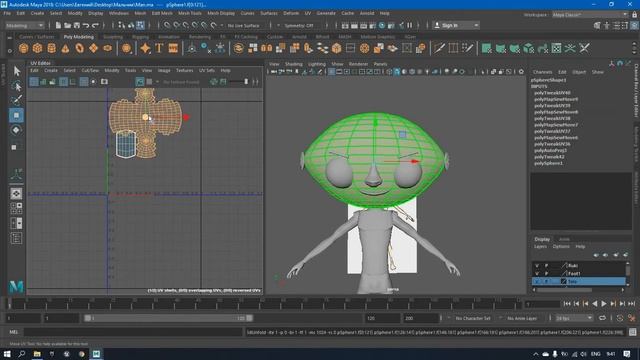Toggle playback P of Foot1 layer
640x360 pixels.
pos(547,273)
